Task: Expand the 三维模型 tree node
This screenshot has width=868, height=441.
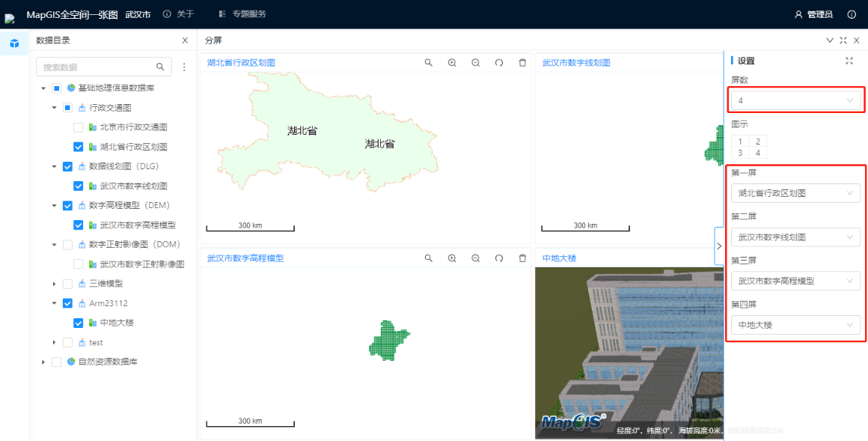Action: [54, 284]
